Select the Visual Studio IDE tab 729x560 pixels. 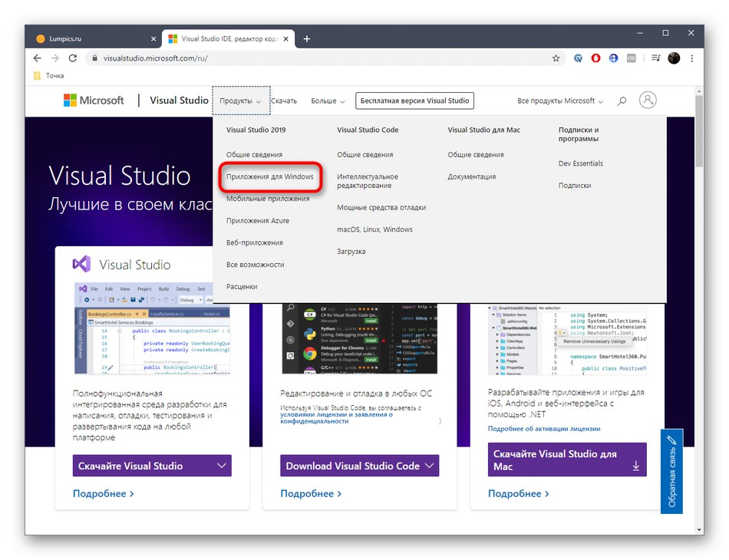(229, 39)
